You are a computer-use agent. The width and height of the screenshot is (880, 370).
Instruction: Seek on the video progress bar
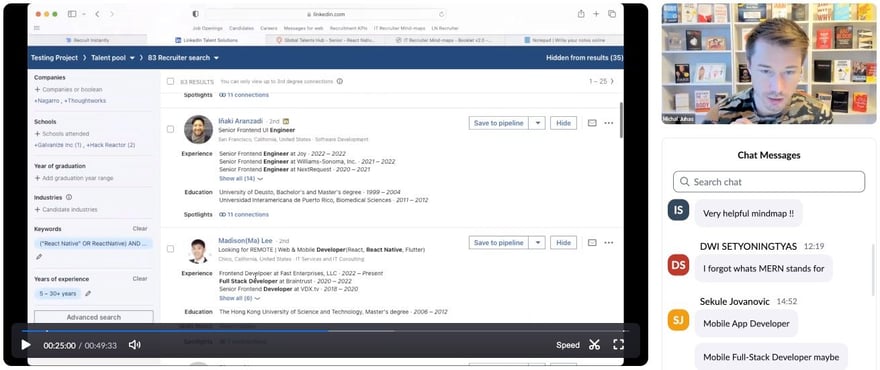(x=326, y=331)
